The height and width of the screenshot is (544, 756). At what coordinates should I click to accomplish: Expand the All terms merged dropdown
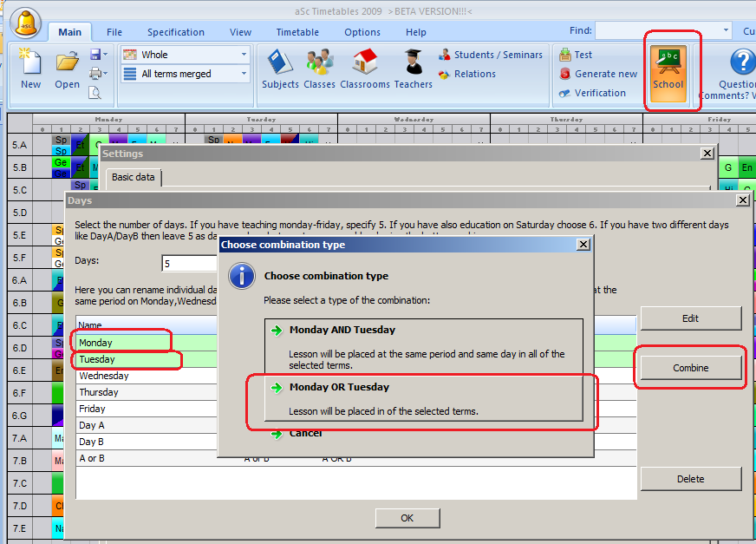[243, 74]
